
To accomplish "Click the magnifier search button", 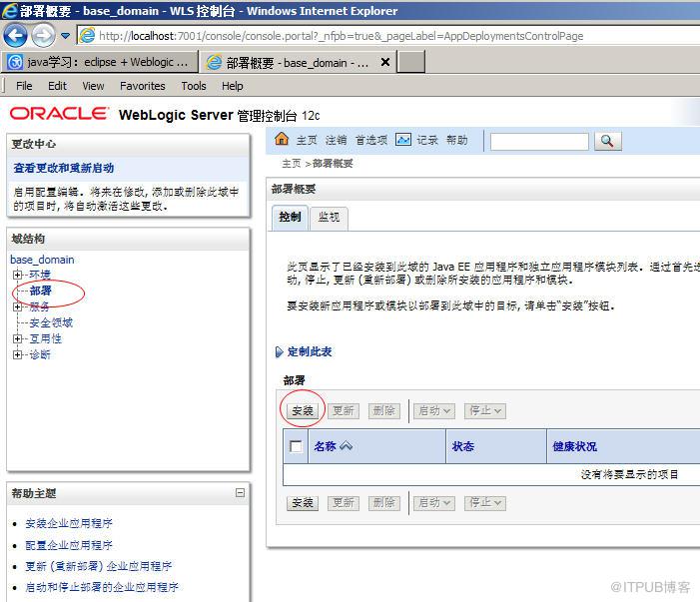I will point(607,142).
